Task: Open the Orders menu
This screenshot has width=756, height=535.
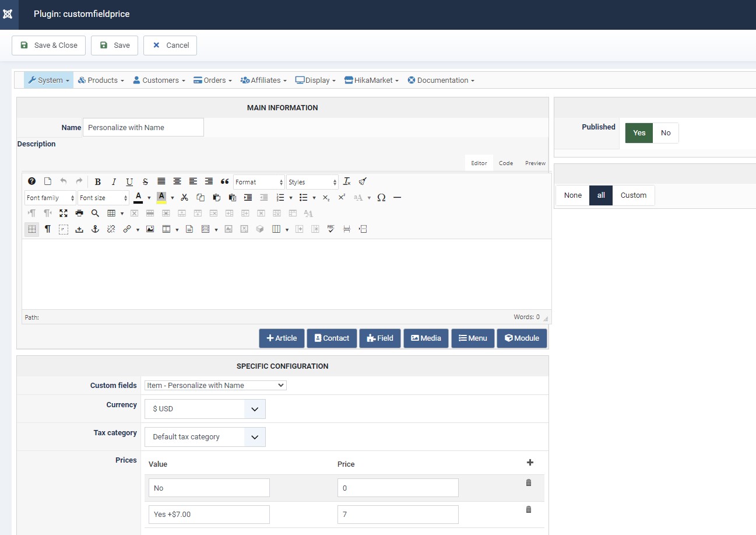Action: click(x=213, y=80)
